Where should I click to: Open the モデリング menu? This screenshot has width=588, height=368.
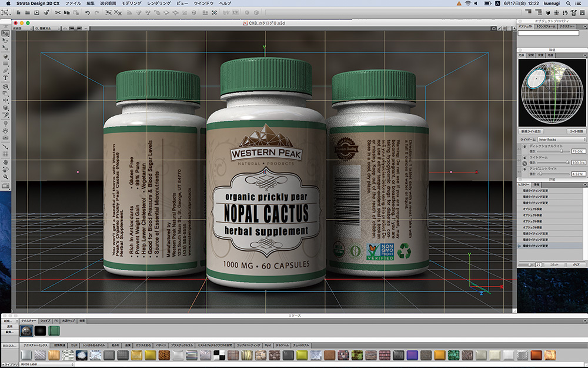[132, 4]
